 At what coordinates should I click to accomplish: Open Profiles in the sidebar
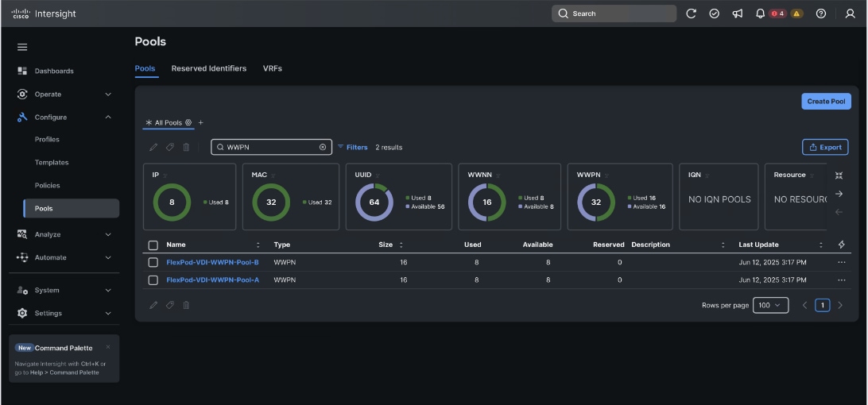[x=47, y=140]
